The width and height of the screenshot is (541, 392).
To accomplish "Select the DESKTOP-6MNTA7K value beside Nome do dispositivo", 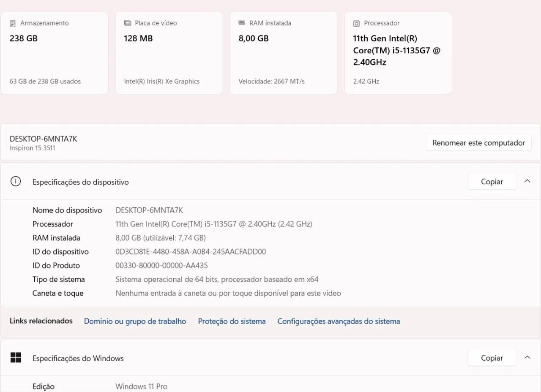I will click(x=149, y=210).
